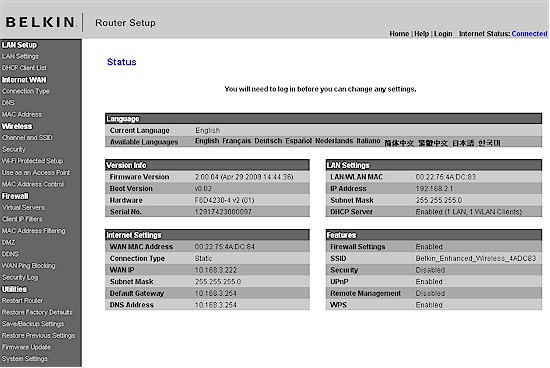Switch language to 日本語
This screenshot has height=368, width=550.
click(x=463, y=143)
